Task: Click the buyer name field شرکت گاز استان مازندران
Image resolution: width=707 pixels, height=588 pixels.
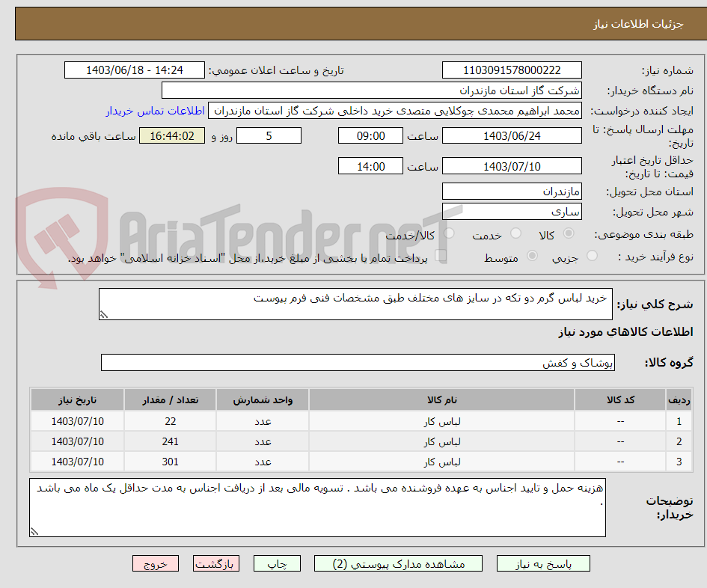Action: tap(372, 91)
